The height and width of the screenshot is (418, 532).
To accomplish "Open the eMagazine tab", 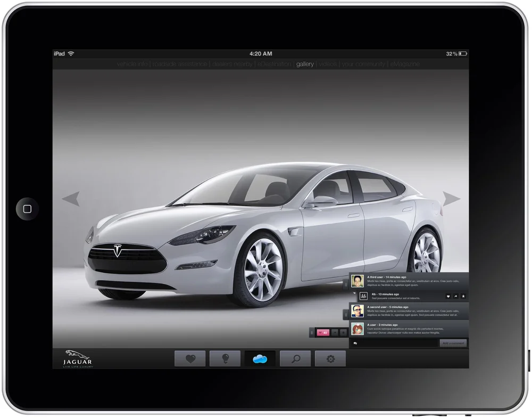I will point(405,64).
